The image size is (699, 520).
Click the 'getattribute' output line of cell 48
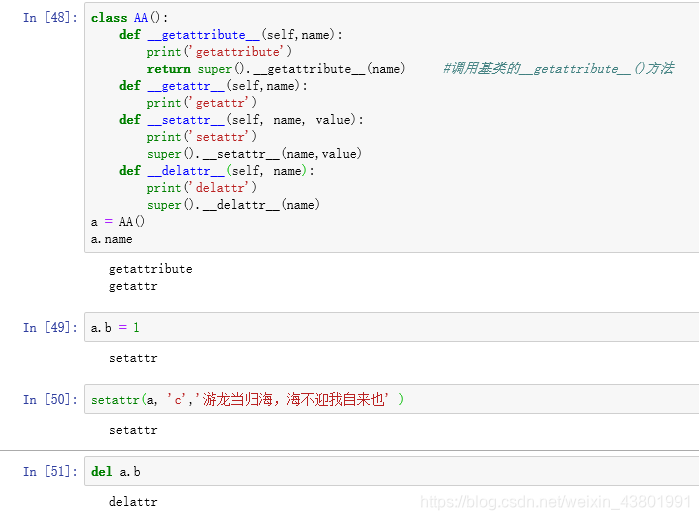151,269
